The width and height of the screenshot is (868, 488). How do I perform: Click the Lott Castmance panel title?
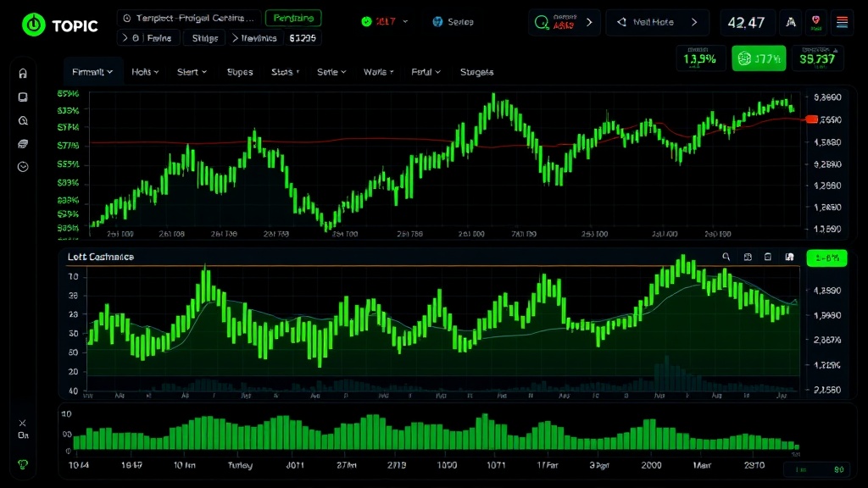(100, 257)
